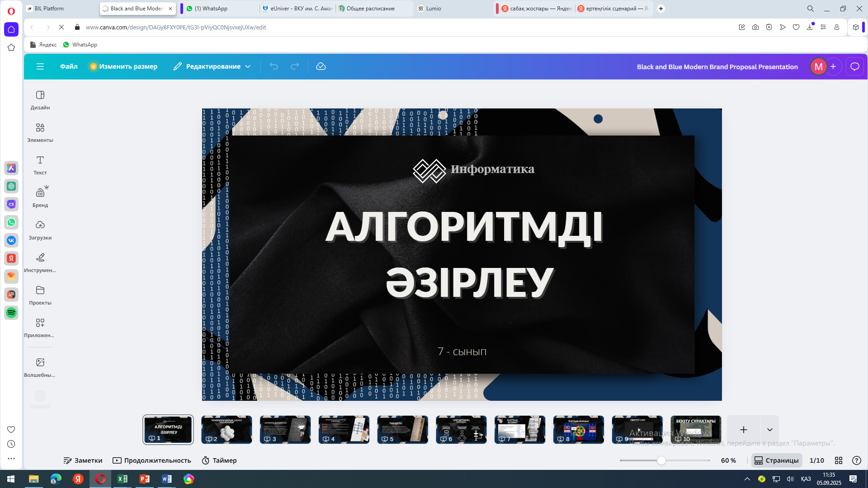The image size is (868, 488).
Task: Select slide 8 thumbnail
Action: 578,429
